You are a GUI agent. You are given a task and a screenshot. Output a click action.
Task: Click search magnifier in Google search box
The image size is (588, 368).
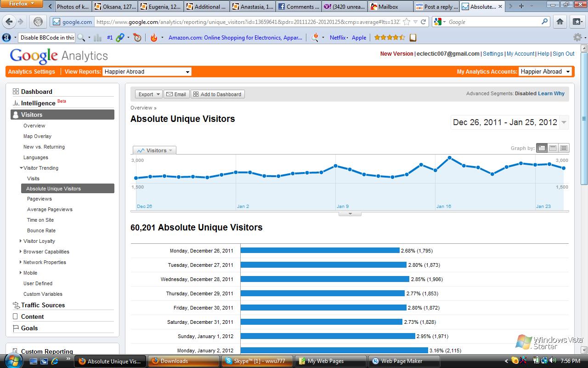click(x=545, y=22)
